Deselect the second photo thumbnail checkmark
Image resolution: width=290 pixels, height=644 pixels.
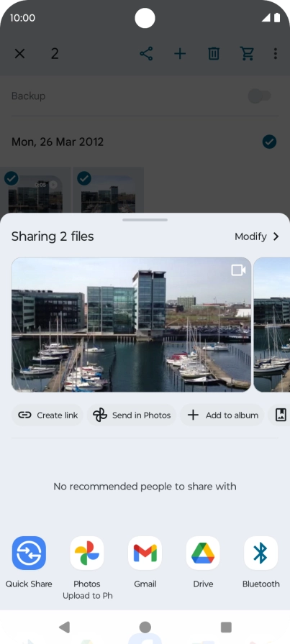pyautogui.click(x=84, y=179)
